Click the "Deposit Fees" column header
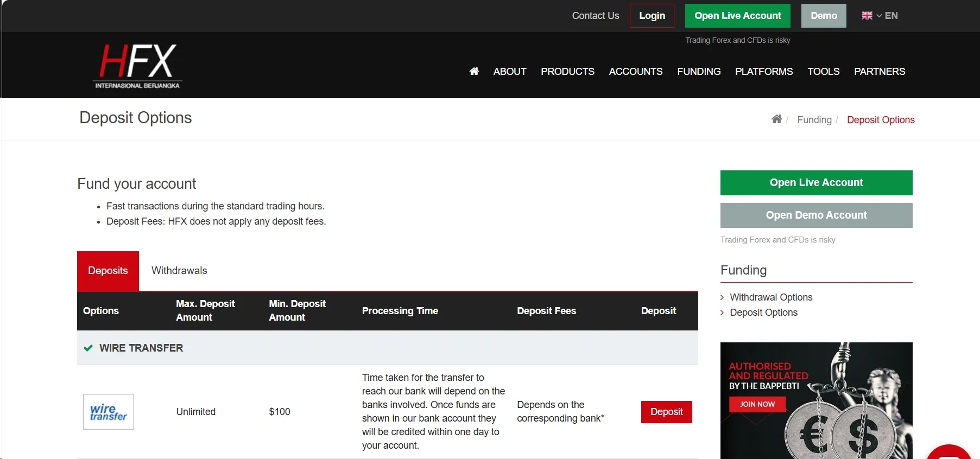 pos(547,311)
